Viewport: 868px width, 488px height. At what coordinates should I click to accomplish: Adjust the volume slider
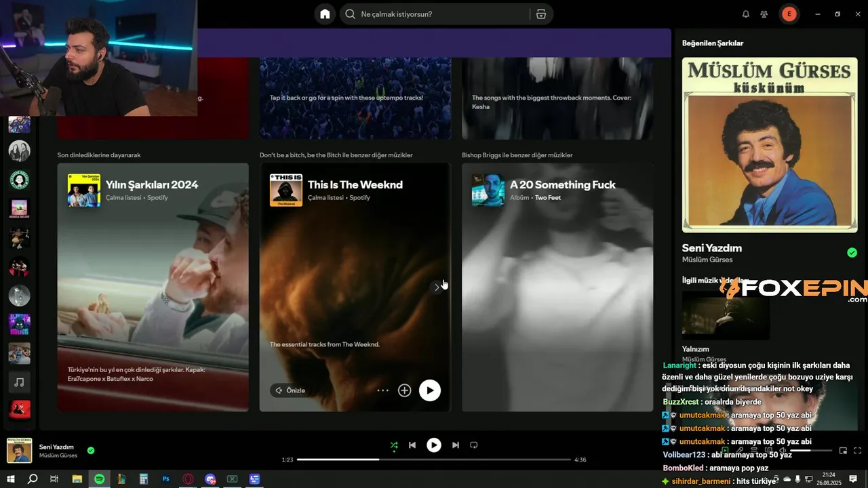pos(811,450)
